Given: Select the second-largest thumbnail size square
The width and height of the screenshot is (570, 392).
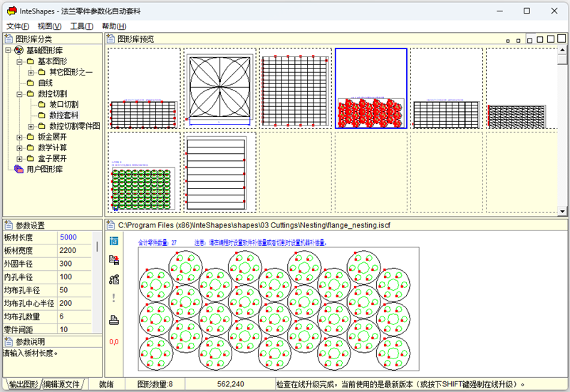Looking at the screenshot, I should pos(551,39).
